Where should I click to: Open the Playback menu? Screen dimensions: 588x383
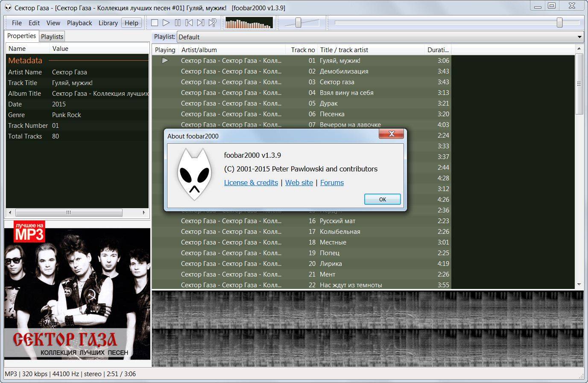click(79, 23)
